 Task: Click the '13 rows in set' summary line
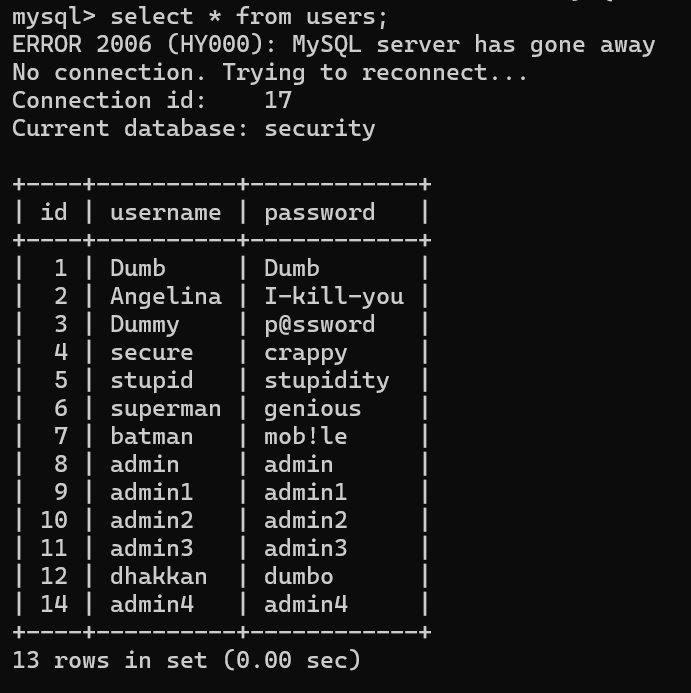pyautogui.click(x=186, y=661)
